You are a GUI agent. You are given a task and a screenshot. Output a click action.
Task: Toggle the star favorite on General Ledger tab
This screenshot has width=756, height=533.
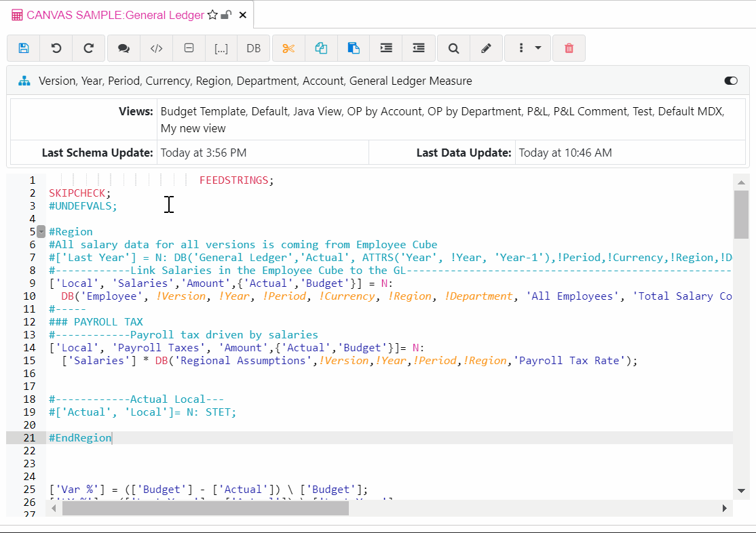click(x=212, y=15)
